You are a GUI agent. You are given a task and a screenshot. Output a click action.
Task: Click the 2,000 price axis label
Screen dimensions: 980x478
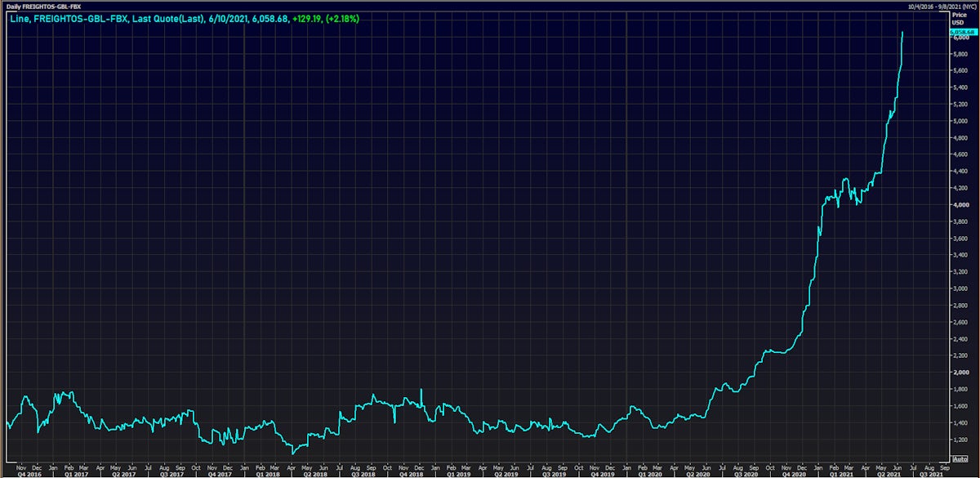(x=960, y=372)
